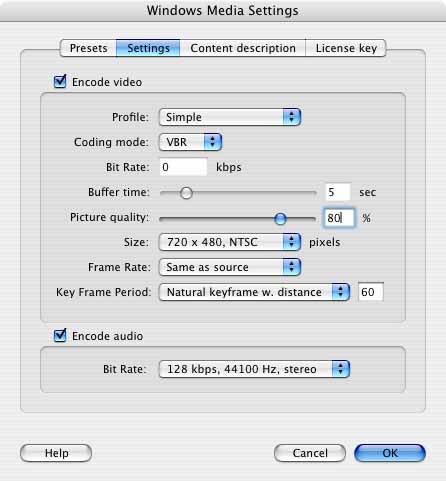Go to the License key tab

click(346, 48)
